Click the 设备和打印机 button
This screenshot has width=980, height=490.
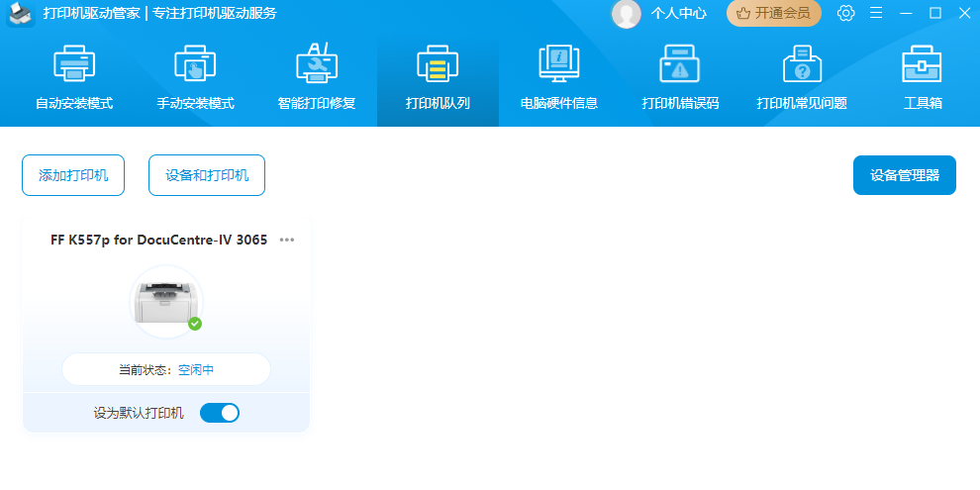point(207,175)
